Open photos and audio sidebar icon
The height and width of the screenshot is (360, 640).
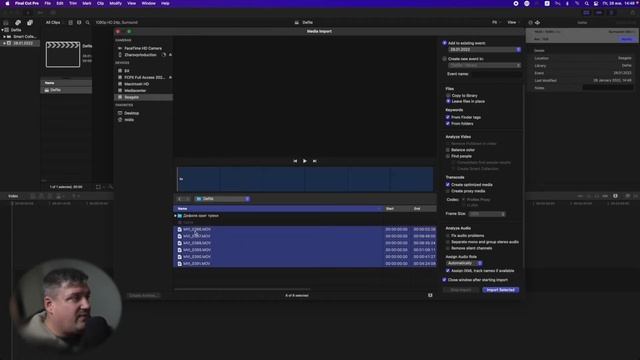click(x=18, y=22)
